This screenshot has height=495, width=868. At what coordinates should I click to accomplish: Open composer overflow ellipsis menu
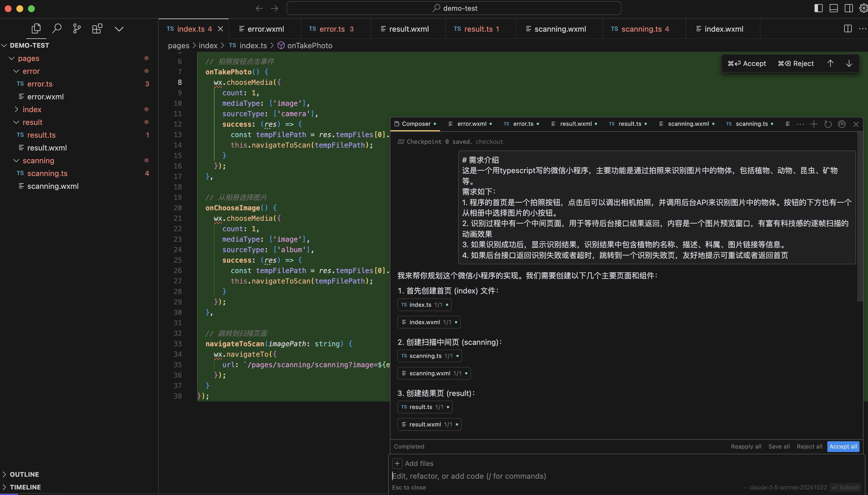click(x=800, y=124)
